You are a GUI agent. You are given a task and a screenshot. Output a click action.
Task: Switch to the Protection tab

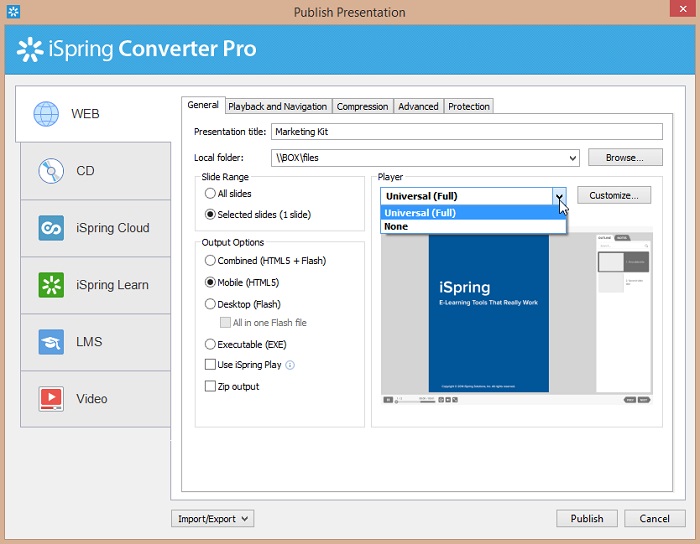pyautogui.click(x=469, y=107)
